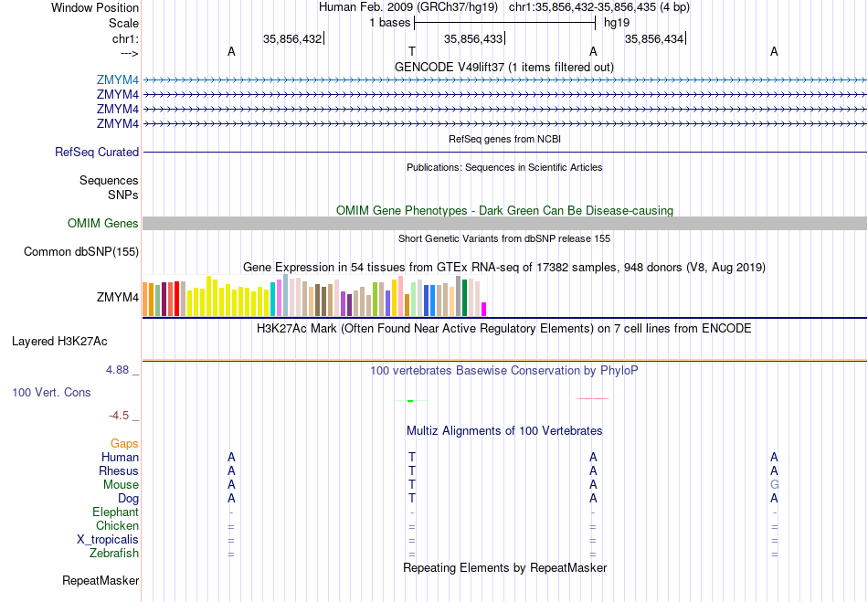Viewport: 868px width, 602px height.
Task: Click the chr1: ruler label
Action: coord(125,38)
